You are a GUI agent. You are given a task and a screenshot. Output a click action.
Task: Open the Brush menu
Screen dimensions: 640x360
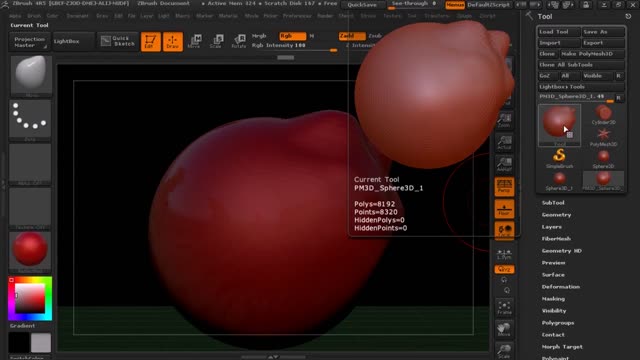coord(34,16)
